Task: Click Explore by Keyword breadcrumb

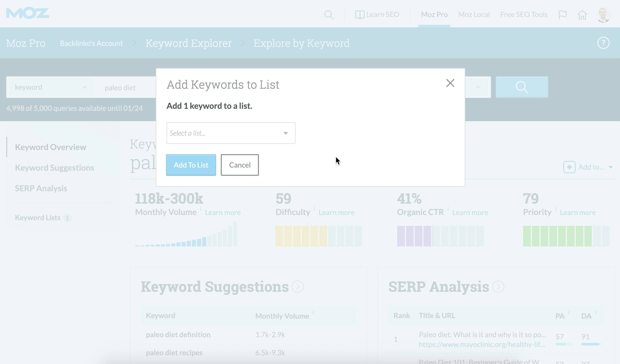Action: pos(301,43)
